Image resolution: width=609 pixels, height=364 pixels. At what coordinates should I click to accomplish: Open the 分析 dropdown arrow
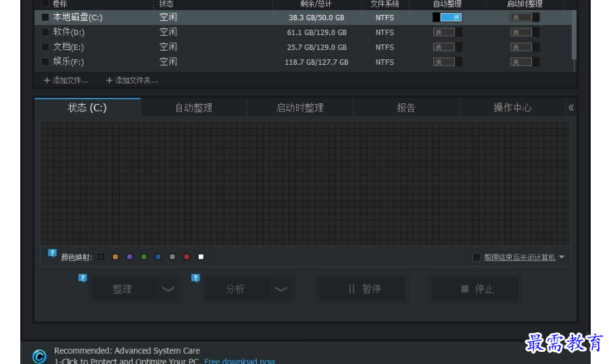pos(281,289)
